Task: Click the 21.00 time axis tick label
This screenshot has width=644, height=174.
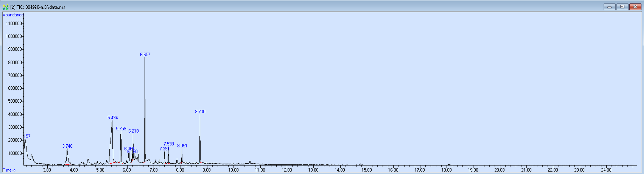Action: [x=526, y=170]
